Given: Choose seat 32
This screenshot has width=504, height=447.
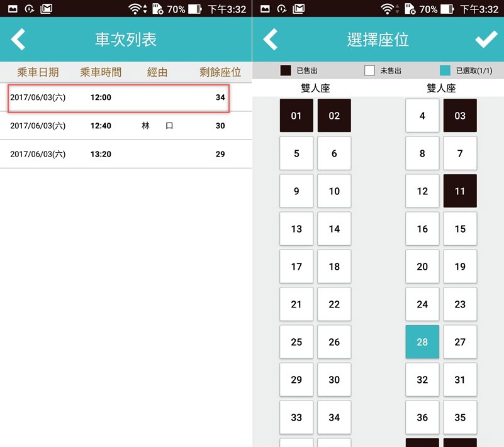Looking at the screenshot, I should coord(422,380).
